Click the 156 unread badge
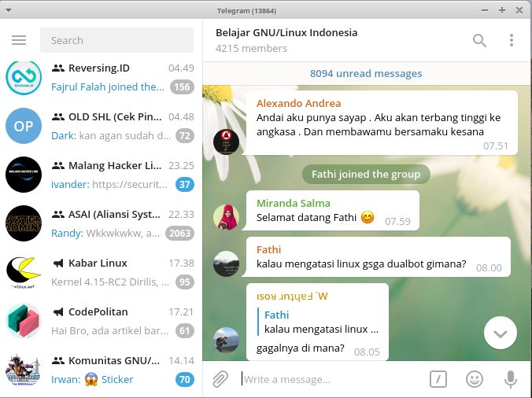532x398 pixels. tap(183, 87)
